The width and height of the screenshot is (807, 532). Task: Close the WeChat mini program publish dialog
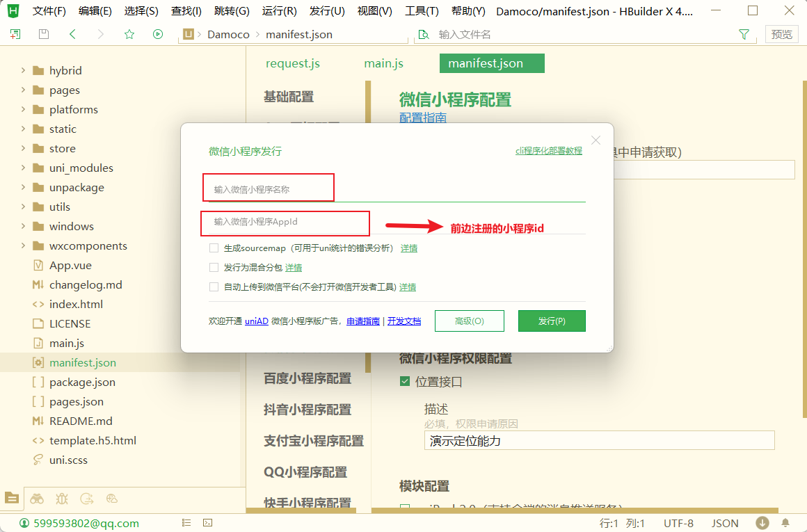click(596, 140)
